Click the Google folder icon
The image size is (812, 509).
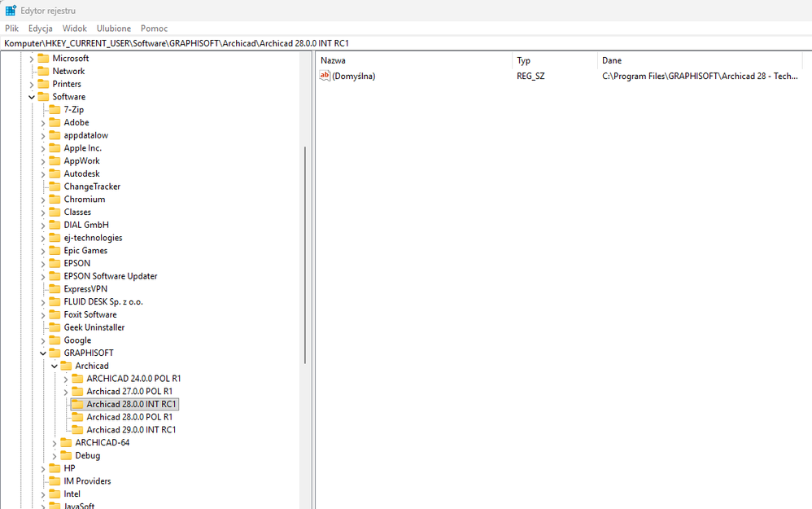(55, 340)
